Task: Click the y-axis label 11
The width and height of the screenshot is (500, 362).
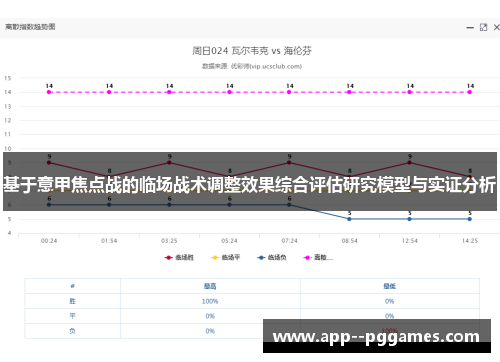Action: [x=8, y=134]
